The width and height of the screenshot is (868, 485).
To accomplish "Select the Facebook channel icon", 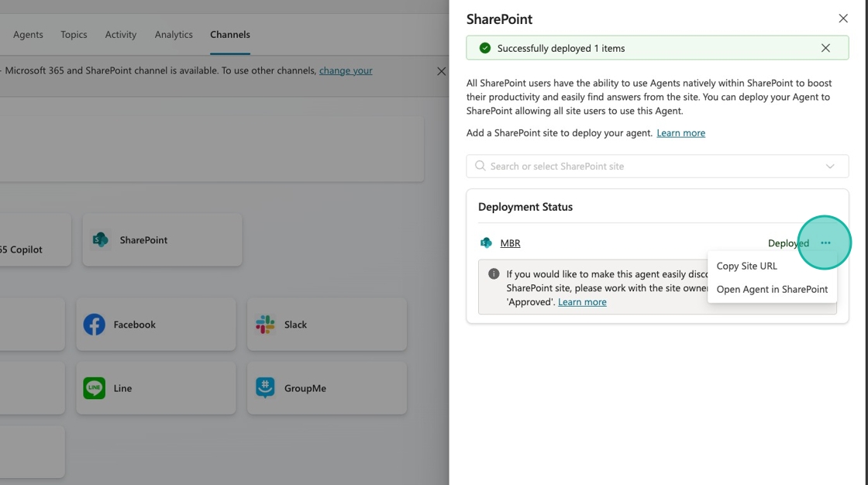I will tap(95, 325).
